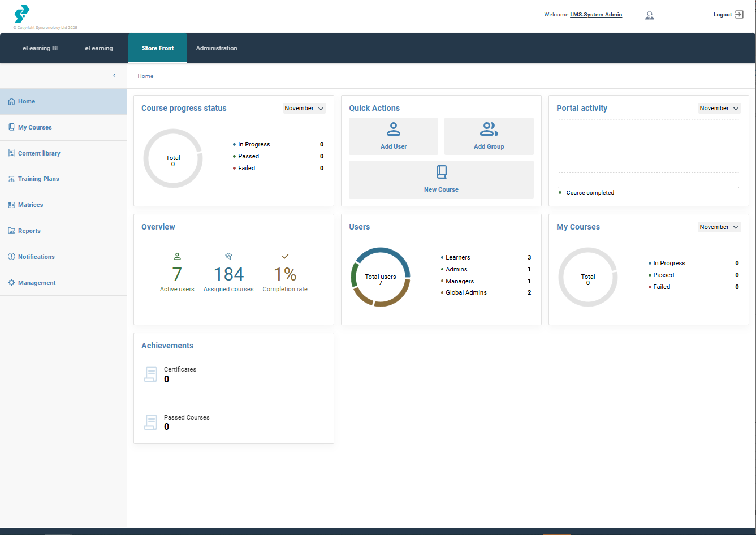The image size is (756, 535).
Task: Click the Logout arrow icon
Action: click(739, 15)
